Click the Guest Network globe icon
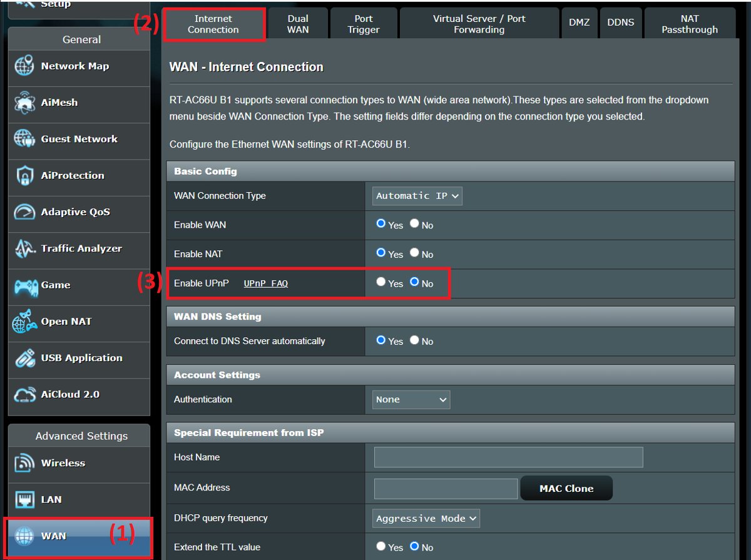The width and height of the screenshot is (751, 560). click(x=24, y=139)
